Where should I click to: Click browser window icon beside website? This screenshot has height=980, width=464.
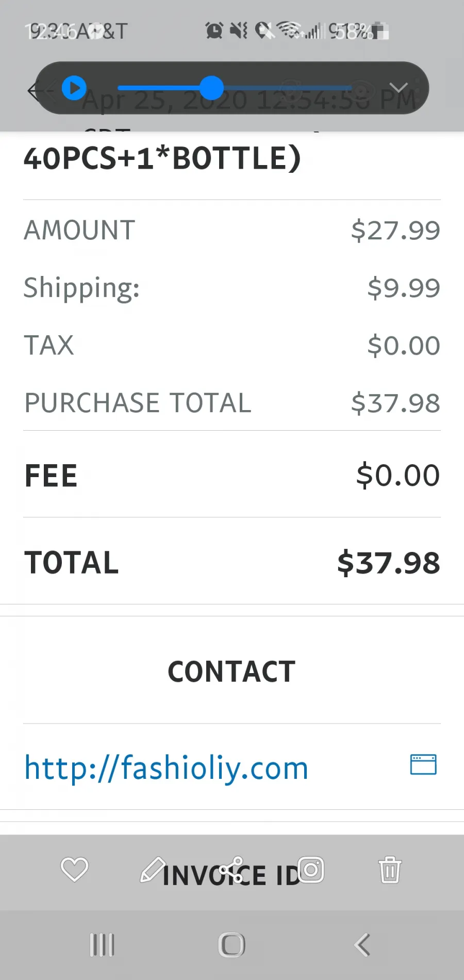point(423,764)
